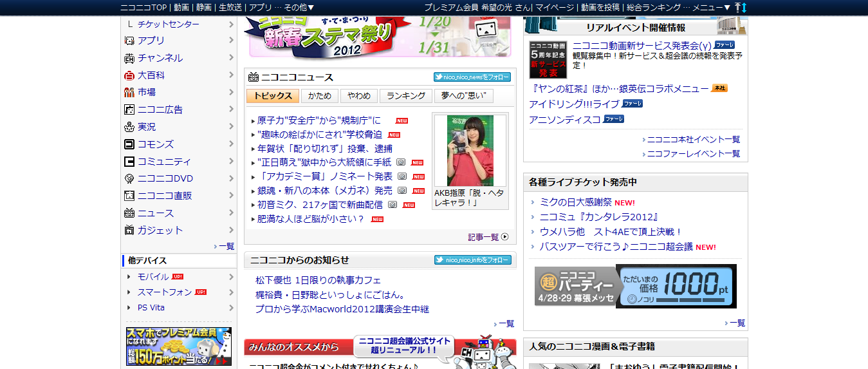Click the コモンズ sidebar icon
Screen dimensions: 868x369
coord(129,144)
